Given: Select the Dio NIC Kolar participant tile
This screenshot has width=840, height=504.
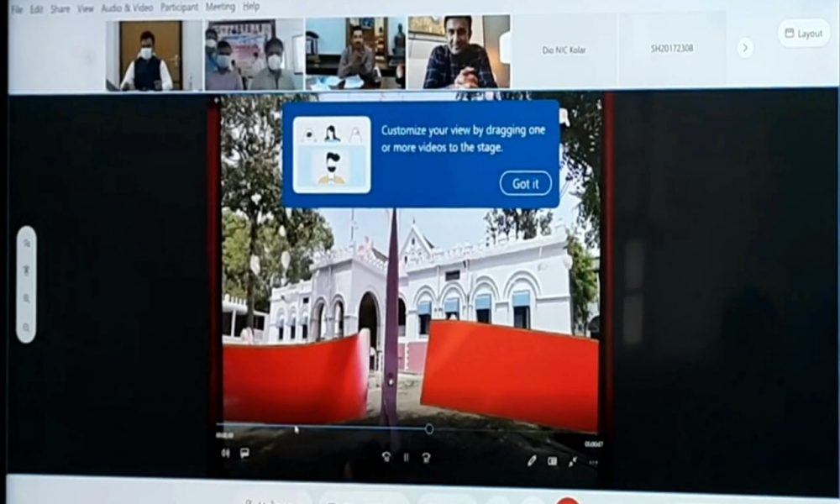Looking at the screenshot, I should (x=564, y=50).
